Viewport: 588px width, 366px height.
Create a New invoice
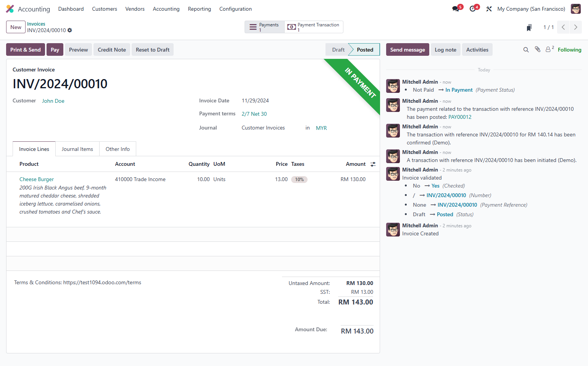pyautogui.click(x=16, y=27)
